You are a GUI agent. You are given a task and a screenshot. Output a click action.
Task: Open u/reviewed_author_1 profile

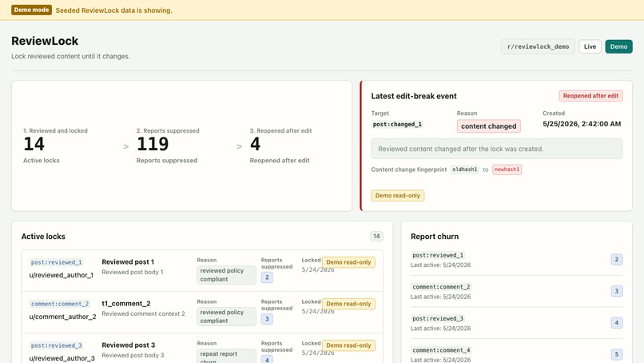pyautogui.click(x=62, y=275)
